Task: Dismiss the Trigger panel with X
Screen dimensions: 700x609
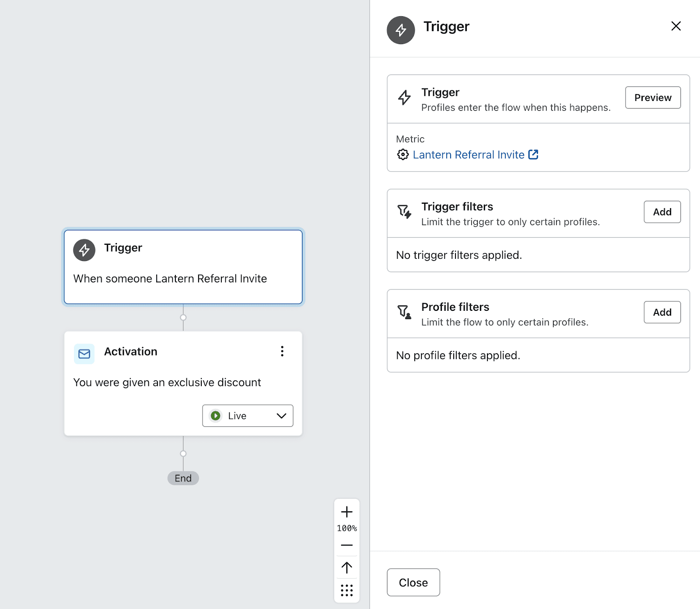Action: (676, 26)
